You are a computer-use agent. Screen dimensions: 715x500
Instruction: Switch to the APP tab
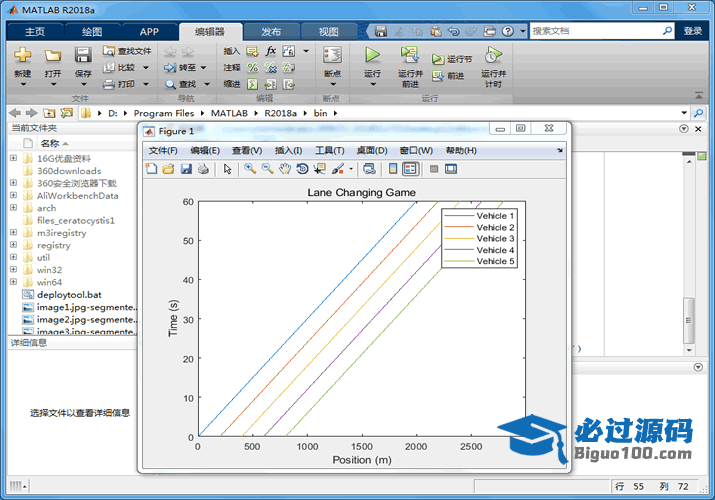pos(149,31)
